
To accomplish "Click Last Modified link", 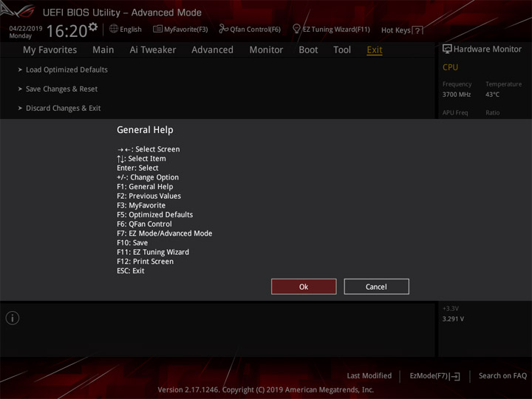I will pos(369,375).
